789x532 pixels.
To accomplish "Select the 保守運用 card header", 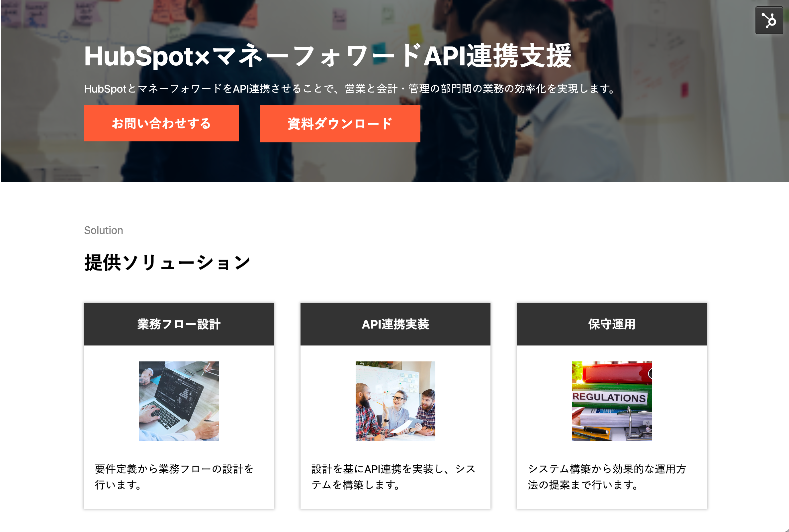I will click(612, 324).
